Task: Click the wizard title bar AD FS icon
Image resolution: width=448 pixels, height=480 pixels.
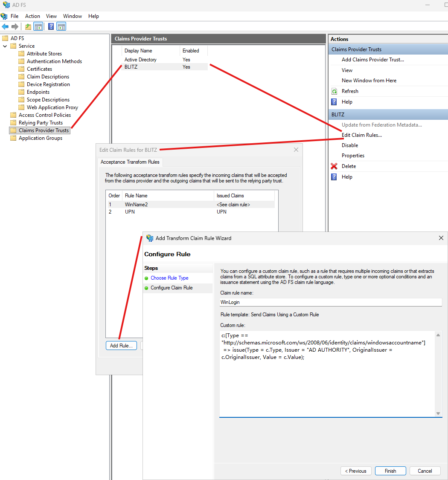Action: (x=149, y=238)
